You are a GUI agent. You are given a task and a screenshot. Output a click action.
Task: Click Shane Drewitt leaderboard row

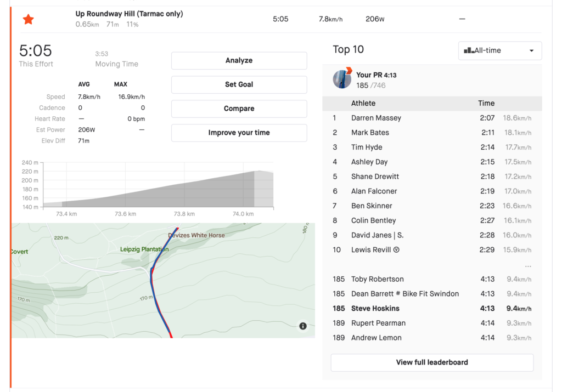(432, 177)
